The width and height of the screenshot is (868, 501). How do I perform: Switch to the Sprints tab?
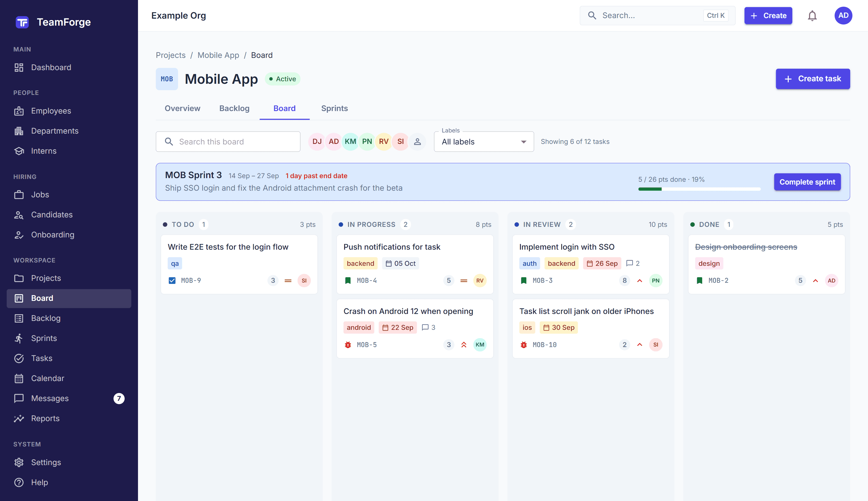click(334, 108)
